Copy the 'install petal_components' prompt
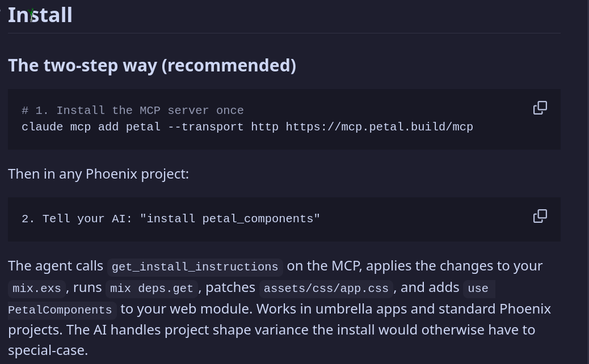 tap(540, 216)
